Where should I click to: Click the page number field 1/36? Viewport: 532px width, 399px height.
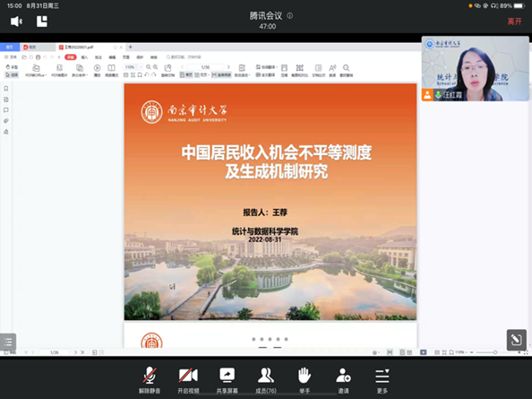pyautogui.click(x=206, y=67)
